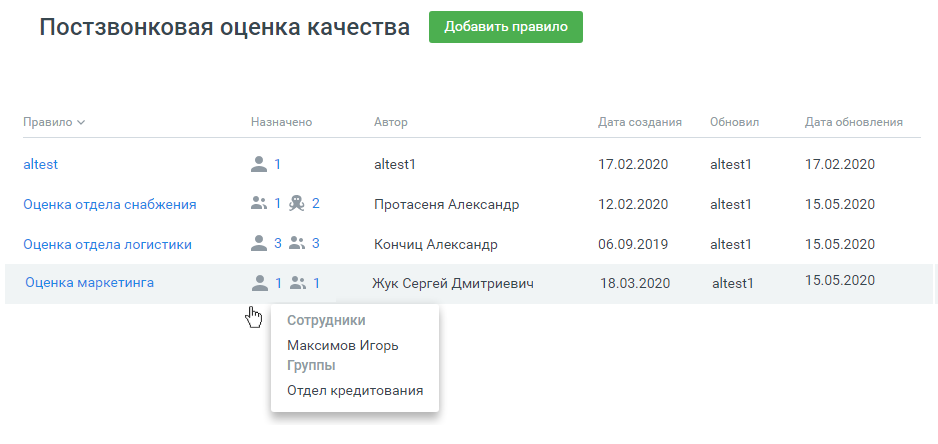Open the Оценка отдела снабжения rule

(x=109, y=204)
